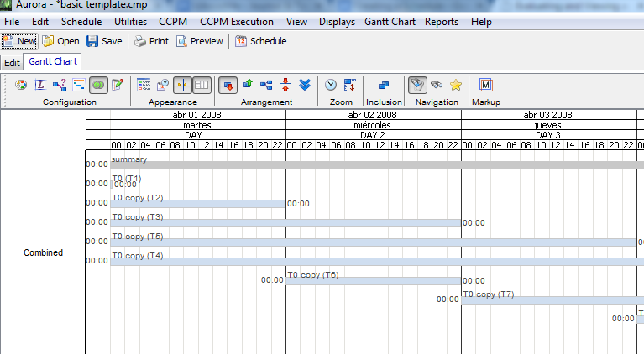Print the current chart

(x=151, y=41)
